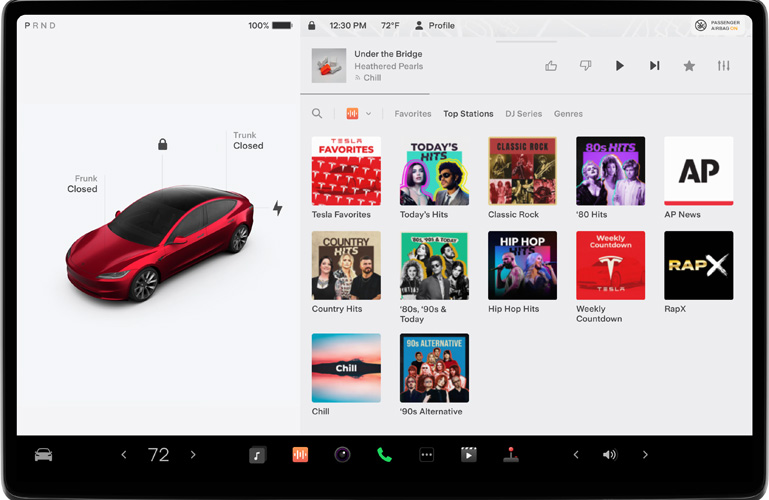Open the phone app in bottom bar
This screenshot has height=500, width=769.
coord(384,455)
